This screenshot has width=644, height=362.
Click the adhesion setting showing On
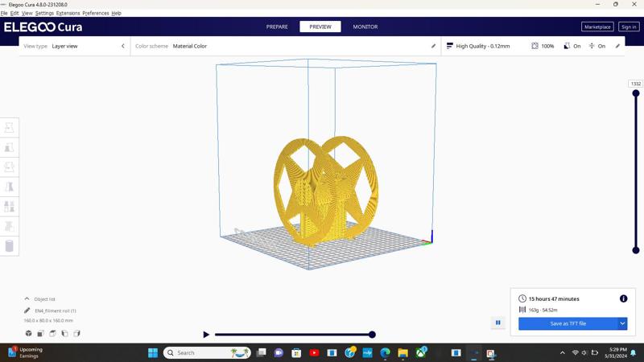point(597,46)
